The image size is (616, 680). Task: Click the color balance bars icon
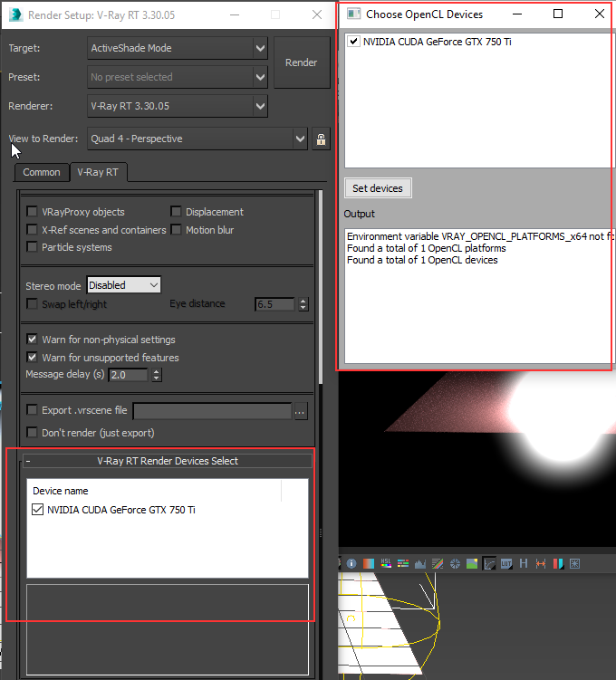coord(403,563)
